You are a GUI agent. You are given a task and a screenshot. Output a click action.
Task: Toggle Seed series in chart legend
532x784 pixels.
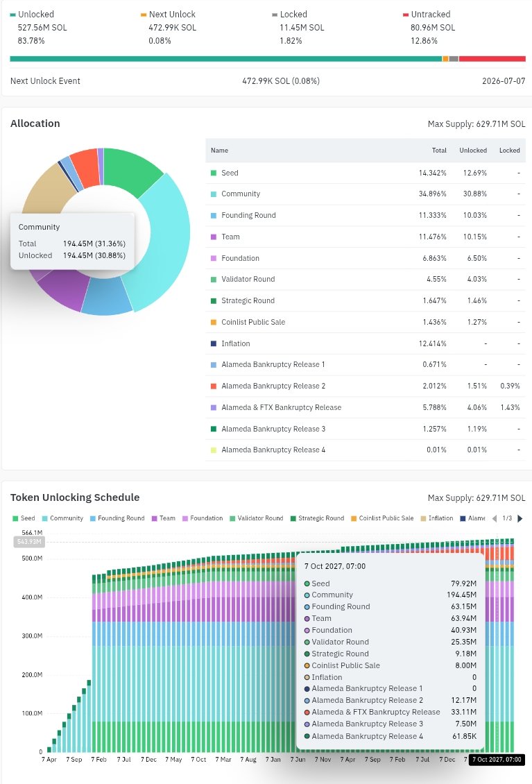(24, 518)
